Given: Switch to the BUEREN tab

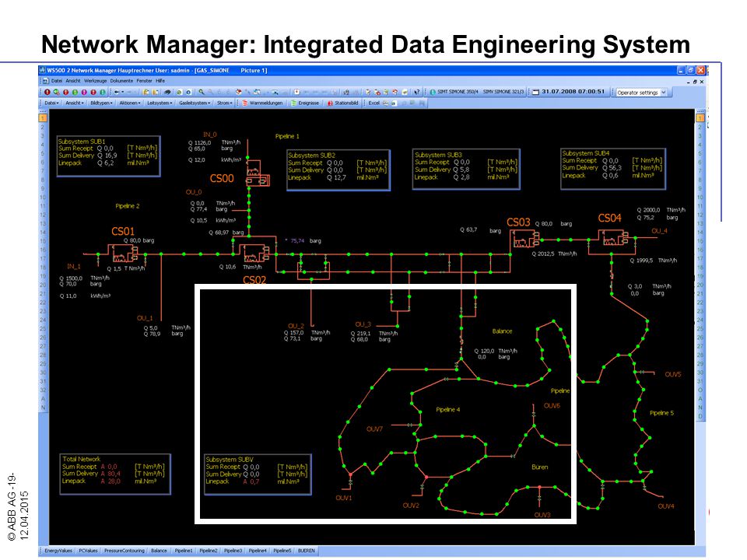Looking at the screenshot, I should pos(307,551).
